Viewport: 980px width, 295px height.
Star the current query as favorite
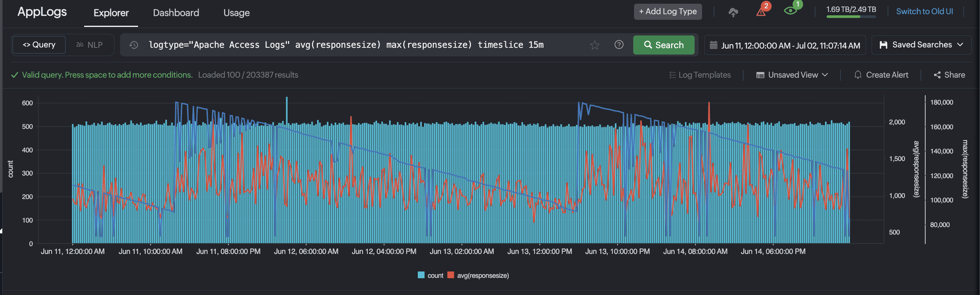pos(595,45)
